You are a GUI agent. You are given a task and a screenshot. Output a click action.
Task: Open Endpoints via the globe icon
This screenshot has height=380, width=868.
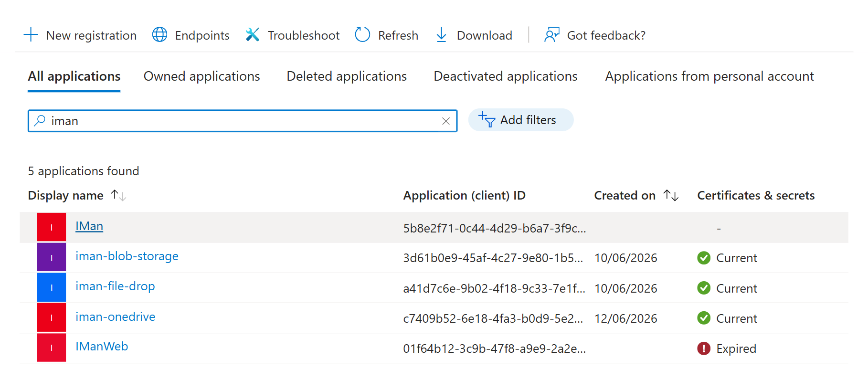click(x=159, y=35)
